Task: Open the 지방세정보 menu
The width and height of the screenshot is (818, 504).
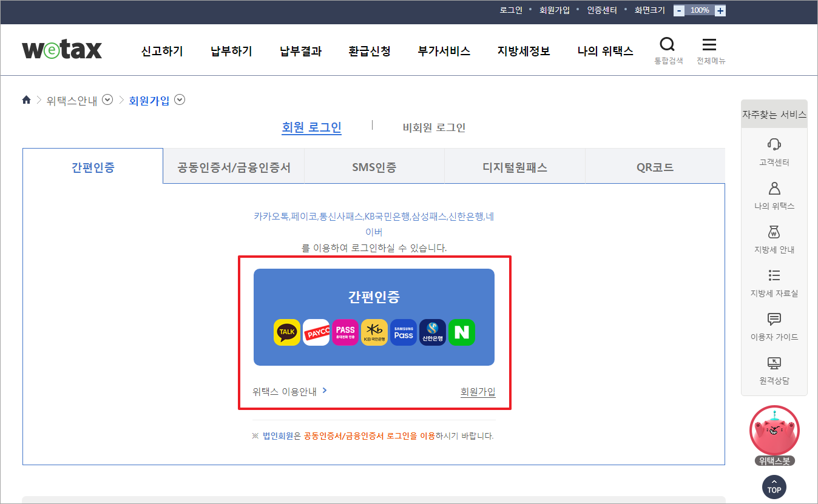Action: point(524,51)
